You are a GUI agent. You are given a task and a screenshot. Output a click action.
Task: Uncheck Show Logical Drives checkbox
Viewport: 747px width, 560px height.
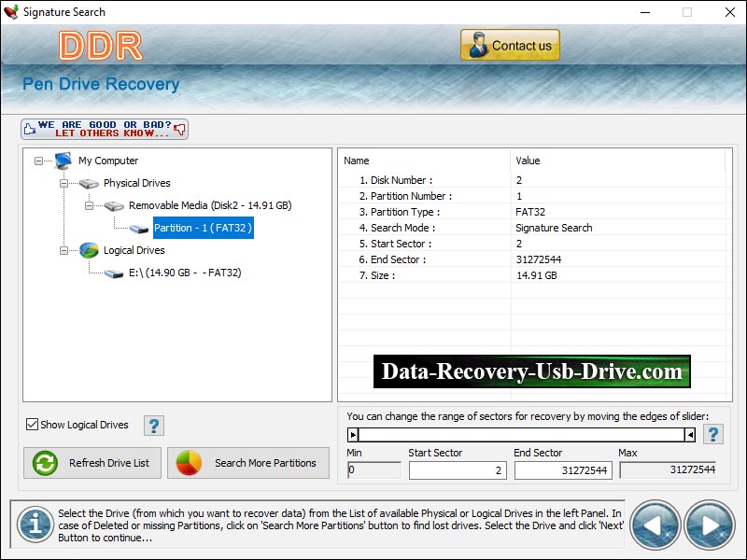pyautogui.click(x=32, y=425)
